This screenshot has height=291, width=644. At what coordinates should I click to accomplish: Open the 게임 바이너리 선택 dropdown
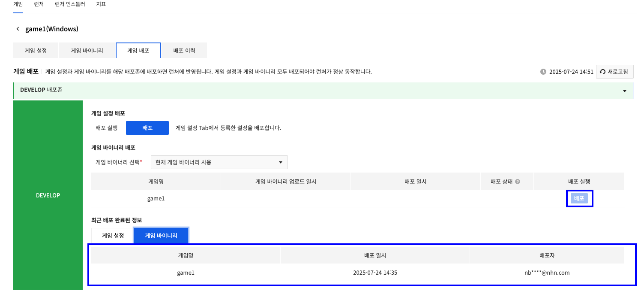pos(219,162)
